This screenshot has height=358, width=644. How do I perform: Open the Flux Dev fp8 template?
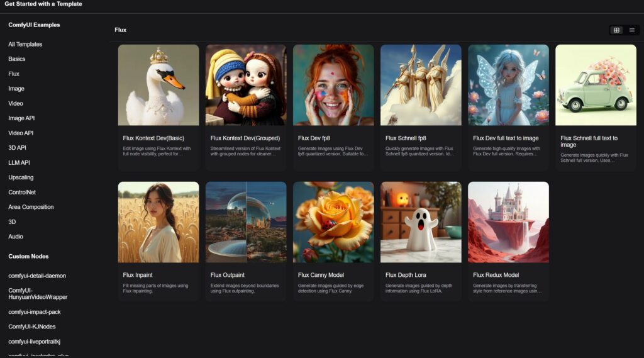333,85
